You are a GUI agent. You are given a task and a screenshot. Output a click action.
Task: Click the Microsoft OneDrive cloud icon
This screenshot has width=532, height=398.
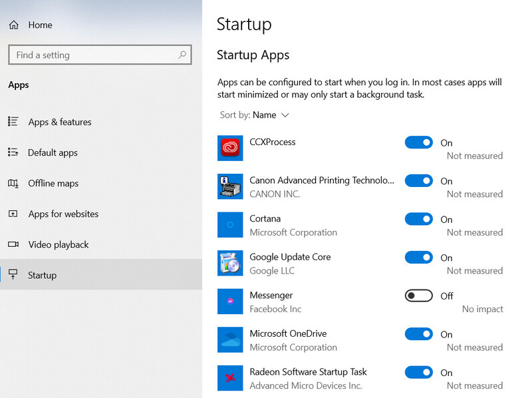(x=230, y=340)
